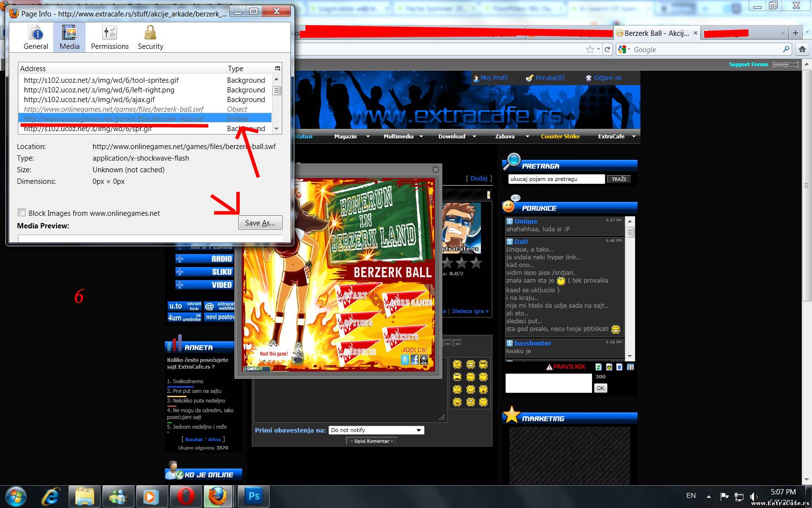The height and width of the screenshot is (508, 812).
Task: Click the TRAŽI search button
Action: pos(619,179)
